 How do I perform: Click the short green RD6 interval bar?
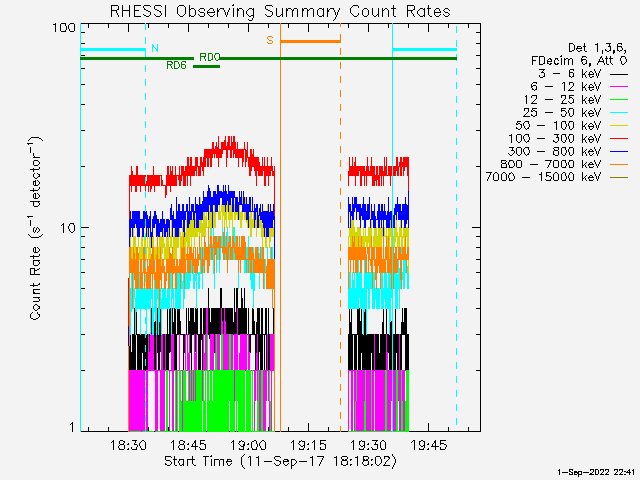(207, 66)
